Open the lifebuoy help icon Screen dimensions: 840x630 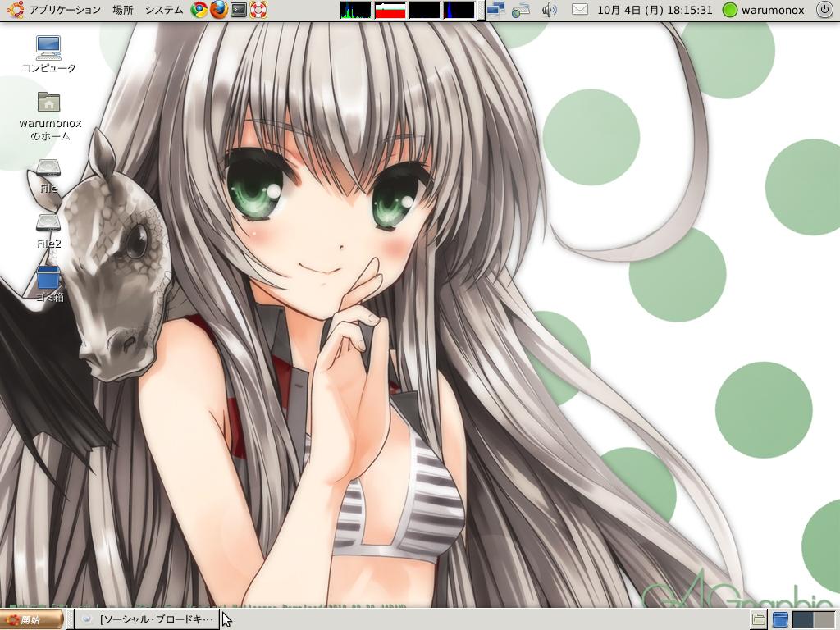[x=258, y=10]
